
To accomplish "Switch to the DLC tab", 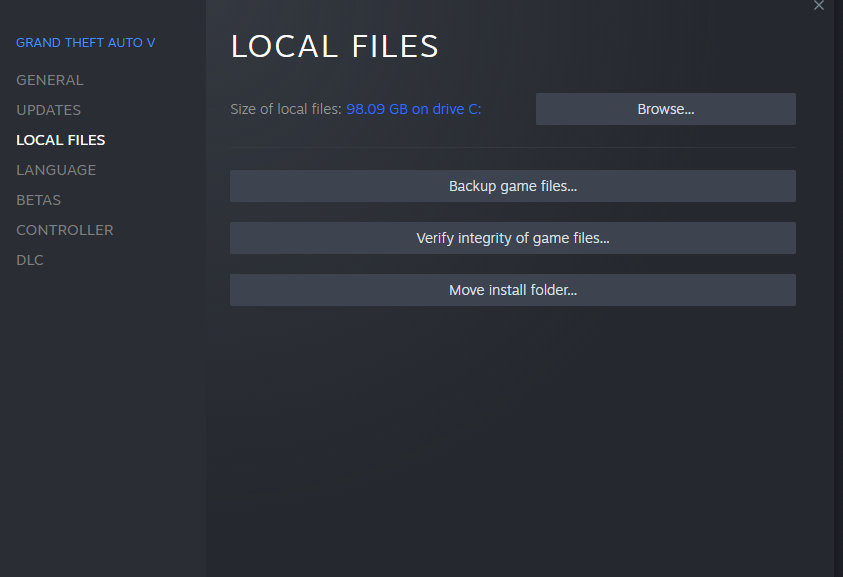I will tap(30, 260).
